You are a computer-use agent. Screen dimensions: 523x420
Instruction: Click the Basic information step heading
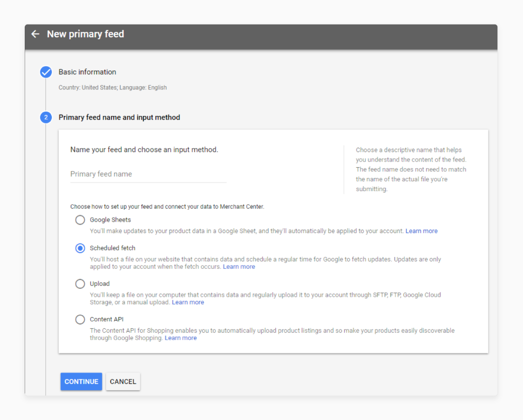(x=87, y=72)
